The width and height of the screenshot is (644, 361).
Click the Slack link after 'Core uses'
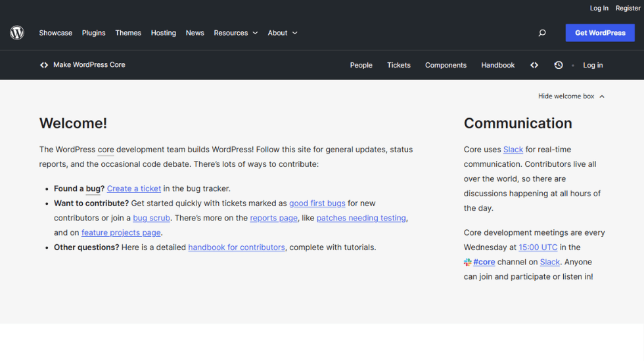pyautogui.click(x=513, y=150)
